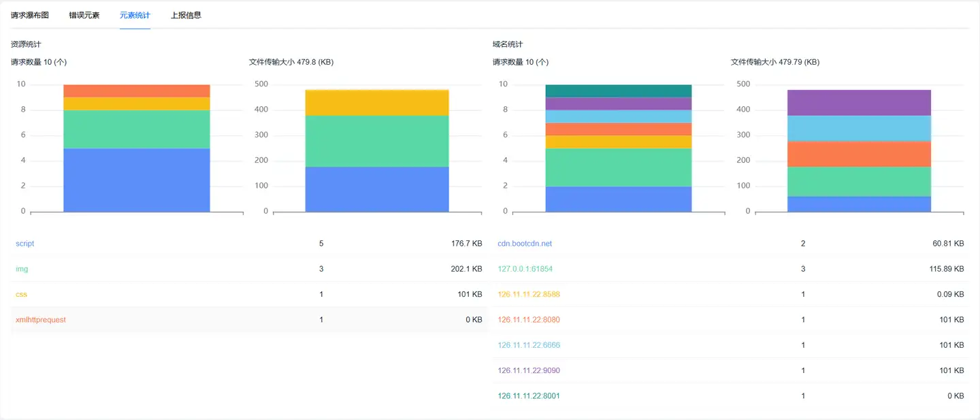Viewport: 980px width, 420px height.
Task: Open the 126.11.11.22:6666 domain entry
Action: 529,345
